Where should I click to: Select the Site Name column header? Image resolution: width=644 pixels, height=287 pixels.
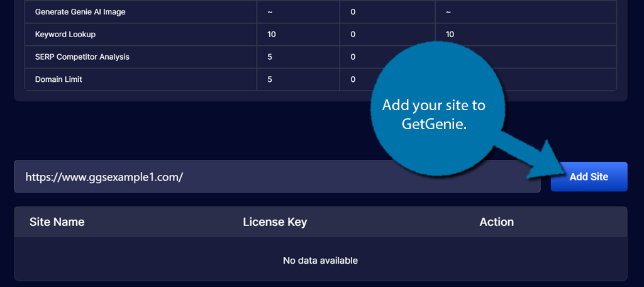tap(57, 222)
